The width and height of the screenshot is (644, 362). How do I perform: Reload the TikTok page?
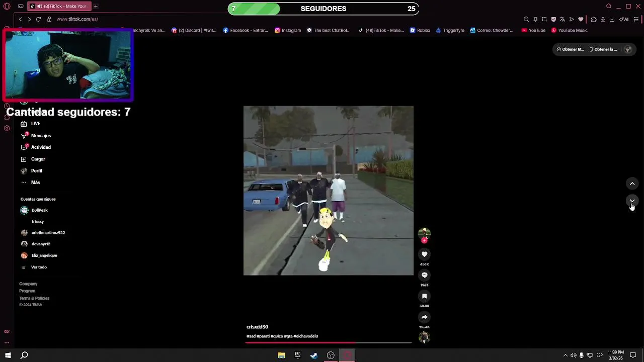click(38, 19)
